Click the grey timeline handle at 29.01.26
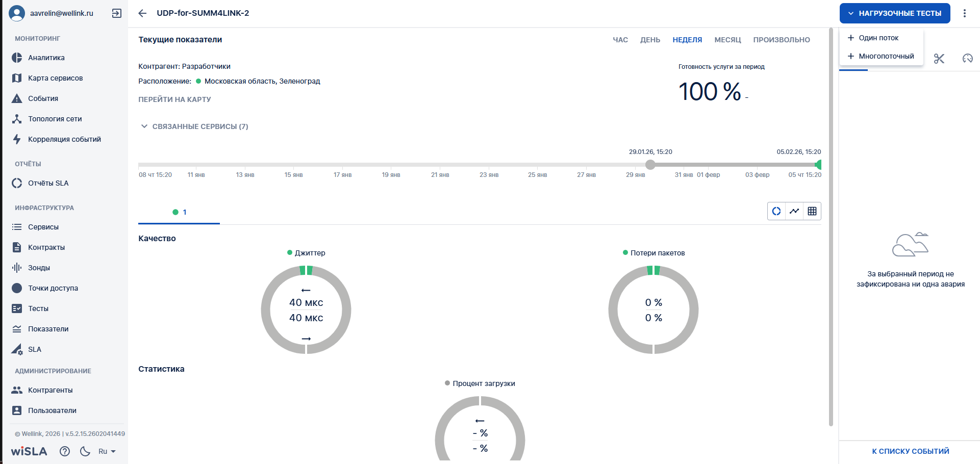 point(650,165)
